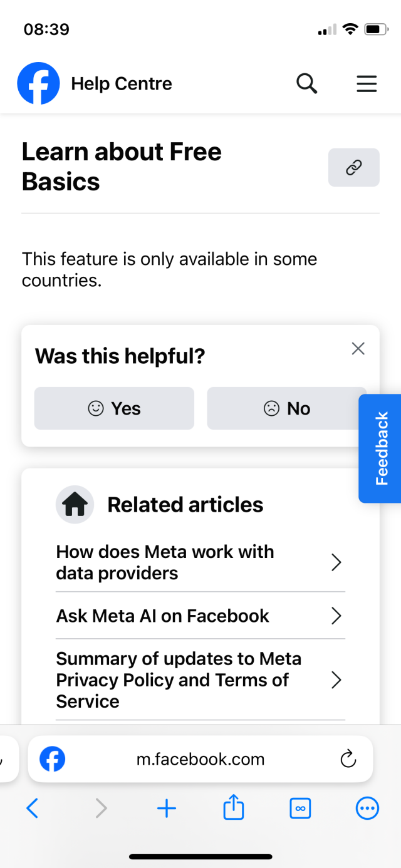Expand the Meta Privacy Policy updates article
Viewport: 401px width, 868px height.
(x=336, y=680)
